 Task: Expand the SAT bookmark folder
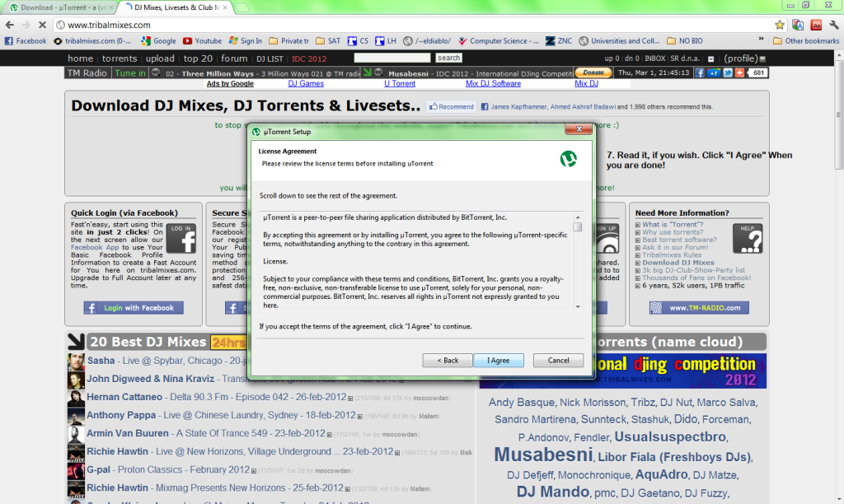[328, 41]
